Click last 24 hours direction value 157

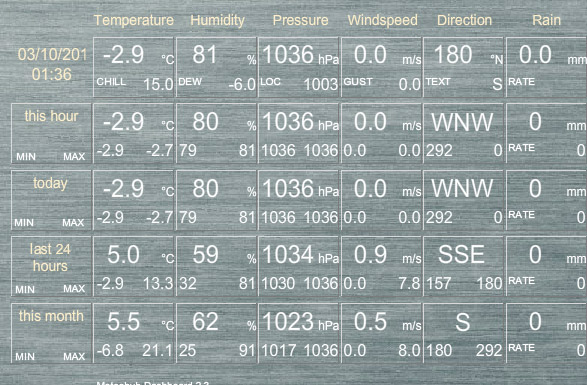coord(439,284)
